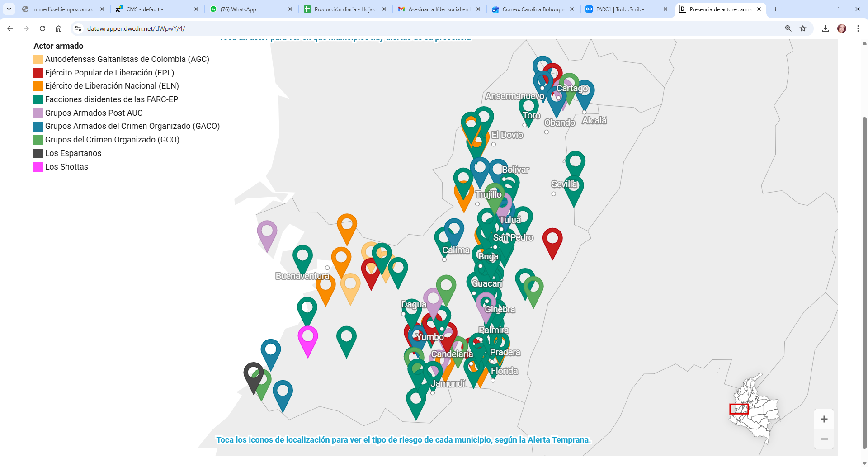Click the Chrome profile avatar
This screenshot has height=467, width=868.
[x=842, y=28]
